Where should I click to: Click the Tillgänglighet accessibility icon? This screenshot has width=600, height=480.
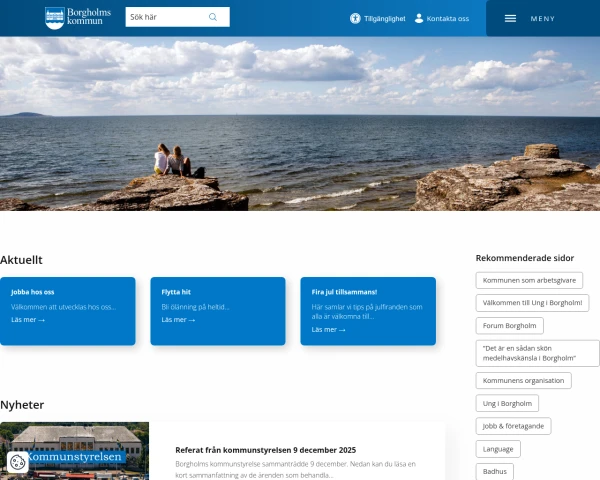355,18
